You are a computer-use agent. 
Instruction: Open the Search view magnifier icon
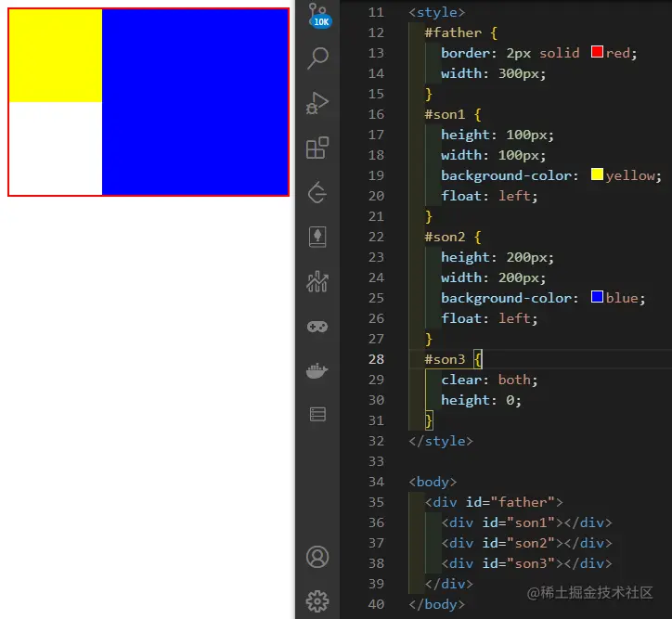(x=318, y=58)
